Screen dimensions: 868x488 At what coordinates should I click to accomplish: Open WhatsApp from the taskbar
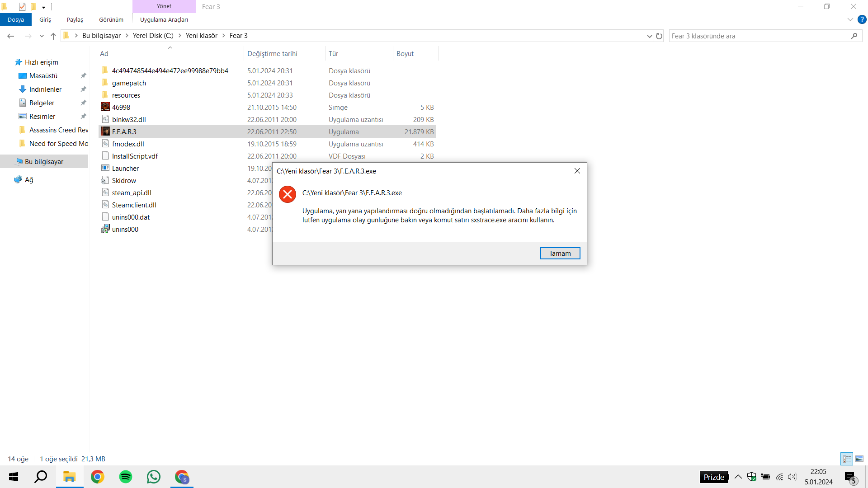(154, 477)
